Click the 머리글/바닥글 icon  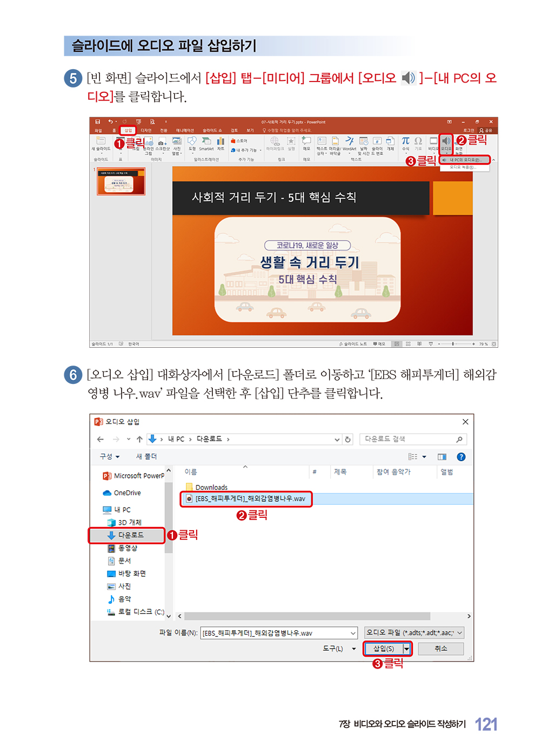[335, 146]
